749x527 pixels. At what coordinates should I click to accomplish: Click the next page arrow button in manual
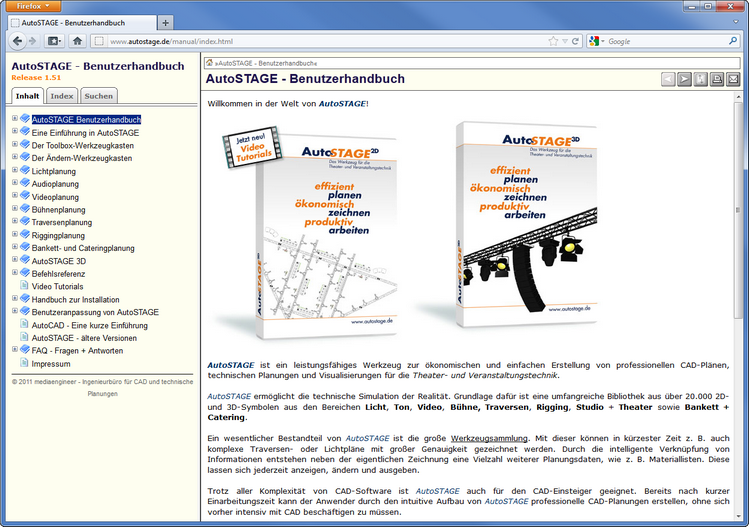pyautogui.click(x=684, y=79)
